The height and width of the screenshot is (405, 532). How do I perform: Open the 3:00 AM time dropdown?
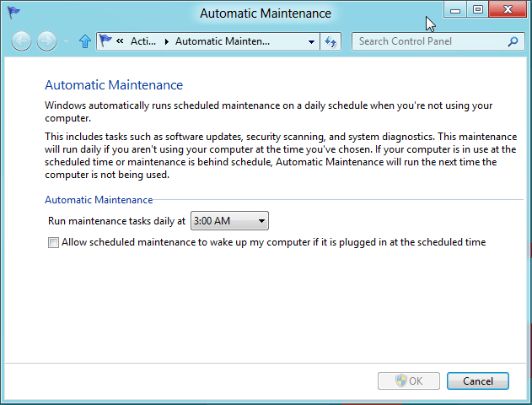tap(229, 221)
